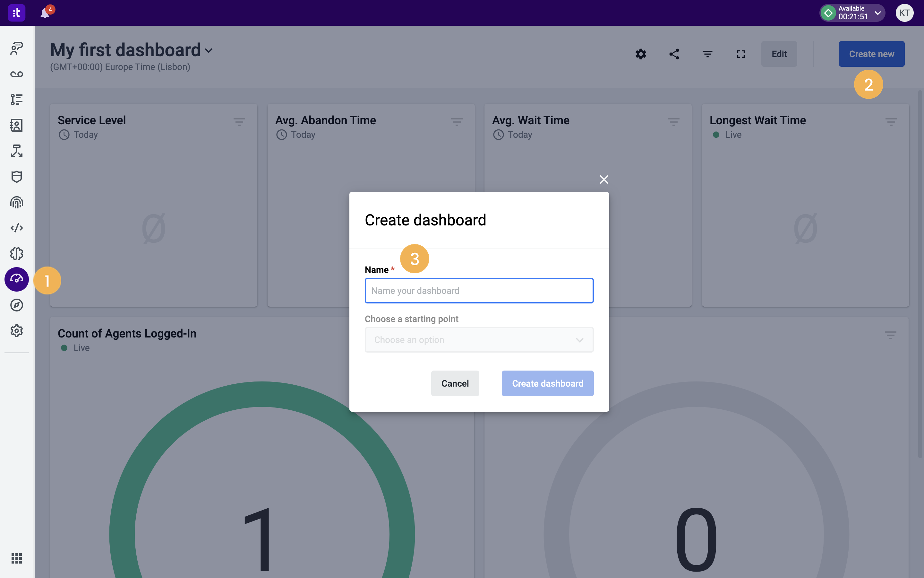Open the code builder sidebar icon

[16, 228]
